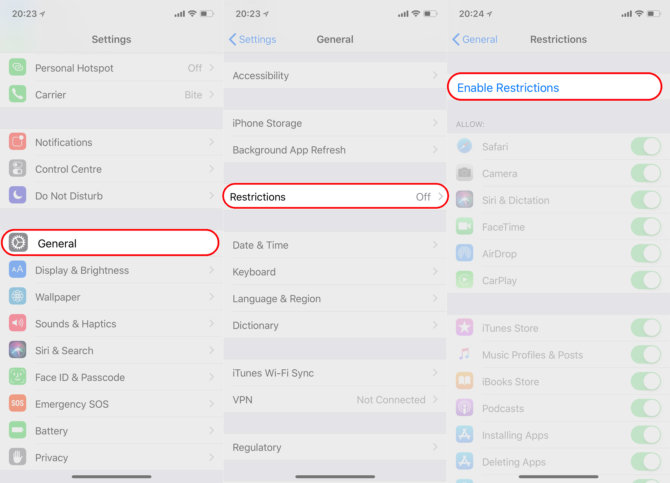Tap the Personal Hotspot icon
The image size is (670, 483).
pos(18,68)
